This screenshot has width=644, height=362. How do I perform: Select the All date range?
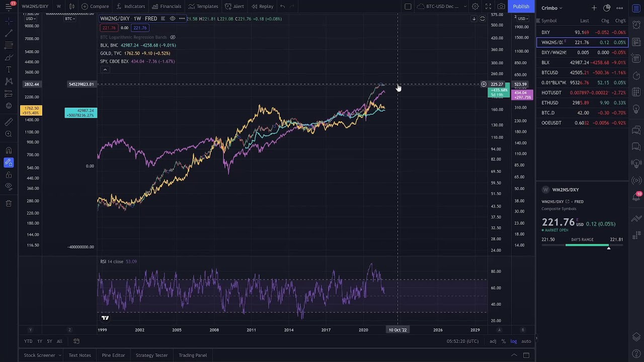[59, 341]
